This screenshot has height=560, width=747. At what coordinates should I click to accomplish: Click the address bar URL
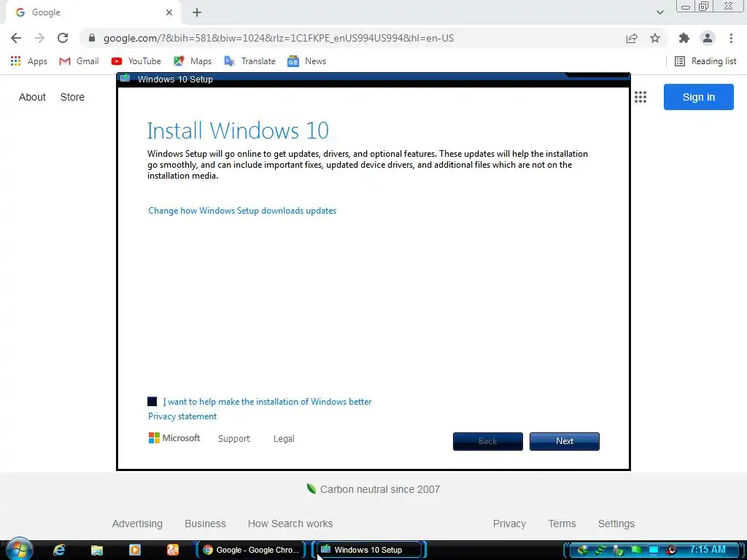click(x=279, y=38)
